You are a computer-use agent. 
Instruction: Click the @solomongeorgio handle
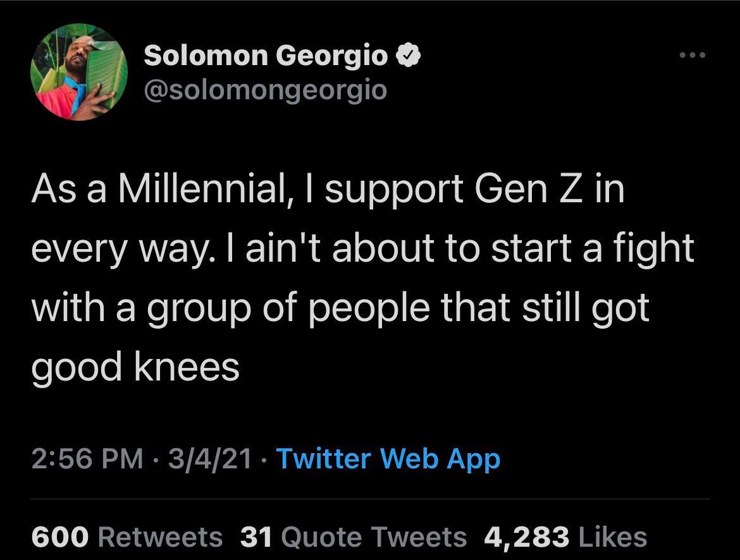point(265,88)
